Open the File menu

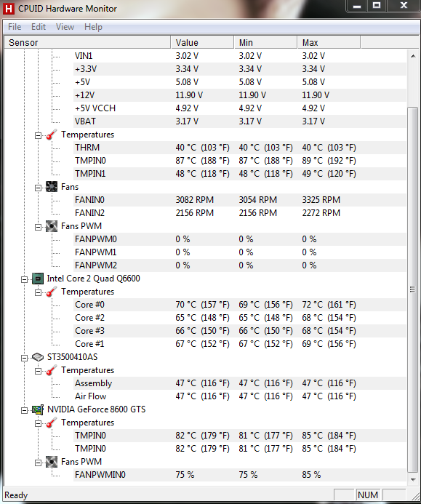(15, 27)
